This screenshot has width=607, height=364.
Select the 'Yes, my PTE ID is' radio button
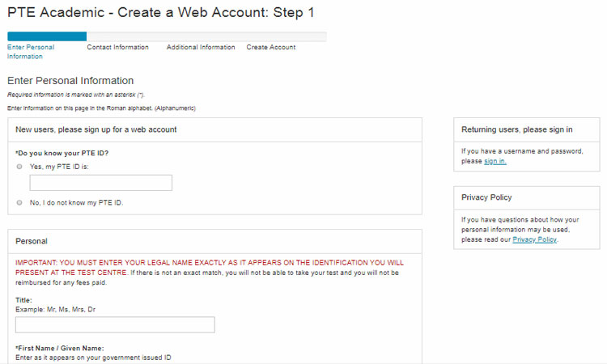[x=19, y=167]
